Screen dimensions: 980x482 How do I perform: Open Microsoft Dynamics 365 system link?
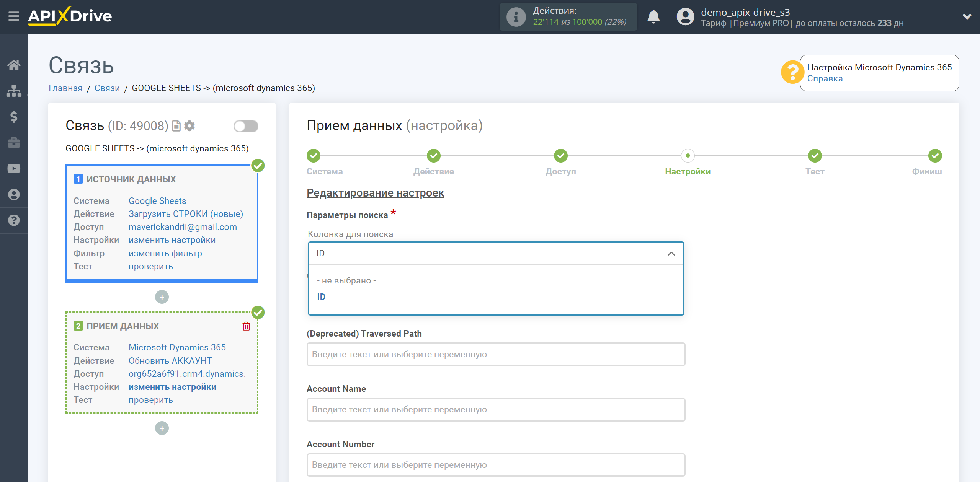[x=177, y=347]
